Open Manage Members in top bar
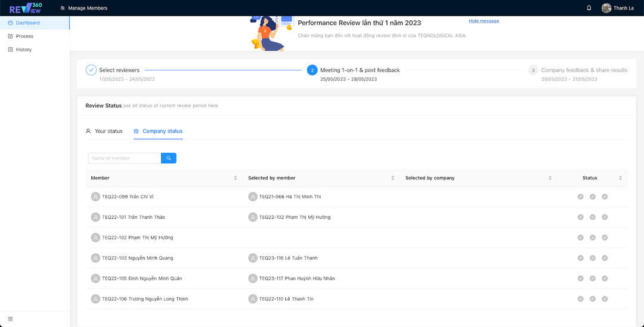Screen dimensions: 644x327 pyautogui.click(x=83, y=8)
